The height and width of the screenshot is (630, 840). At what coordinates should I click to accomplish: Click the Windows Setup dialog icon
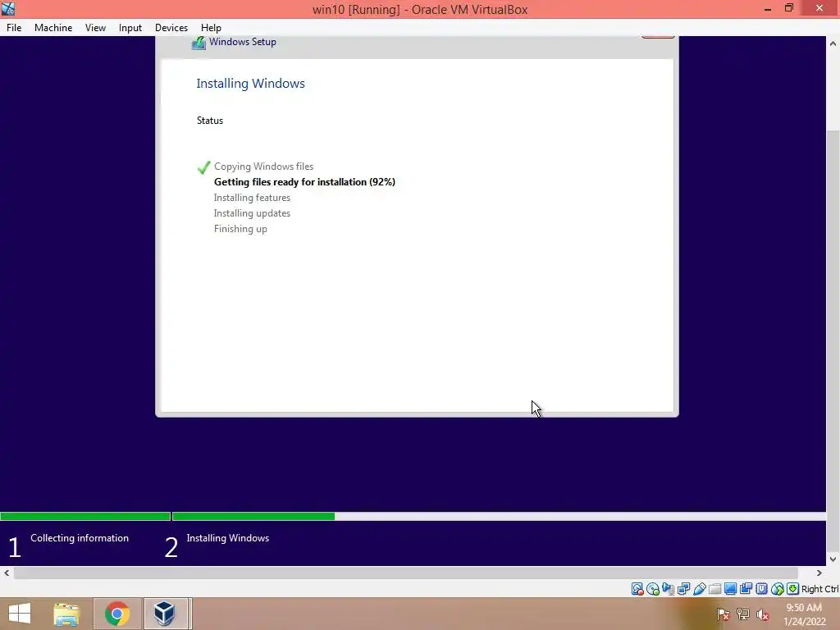tap(199, 43)
